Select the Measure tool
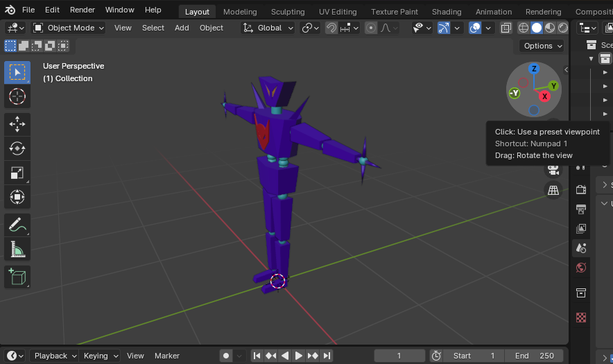 (x=17, y=249)
